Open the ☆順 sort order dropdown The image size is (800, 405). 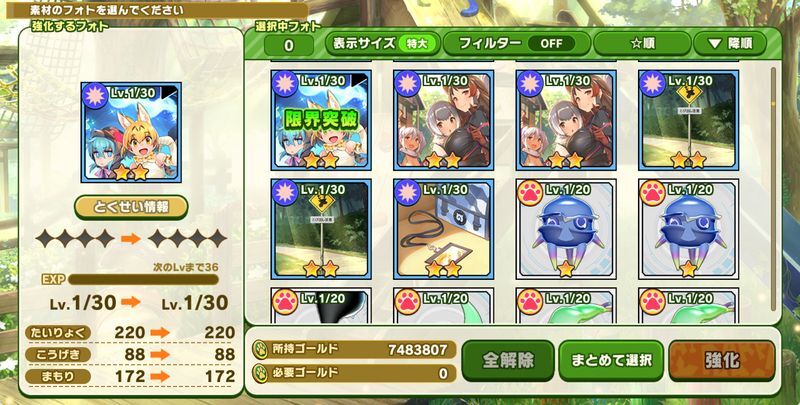click(642, 44)
